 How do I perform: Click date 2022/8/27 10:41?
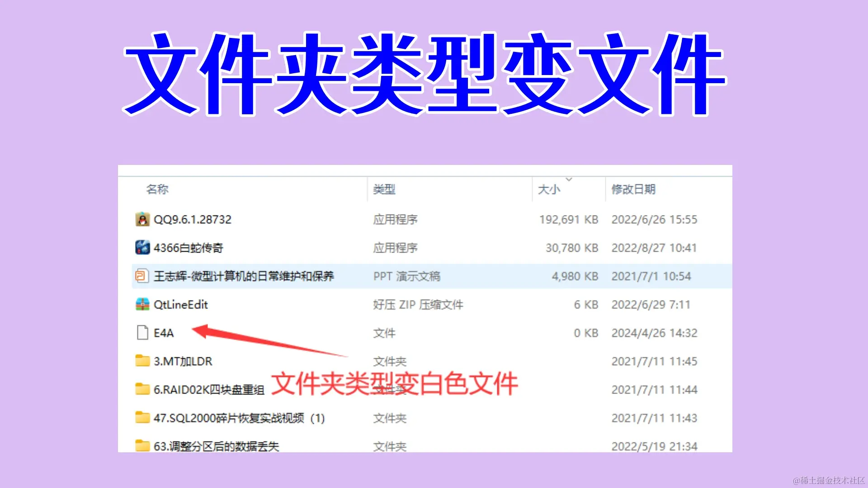point(654,248)
